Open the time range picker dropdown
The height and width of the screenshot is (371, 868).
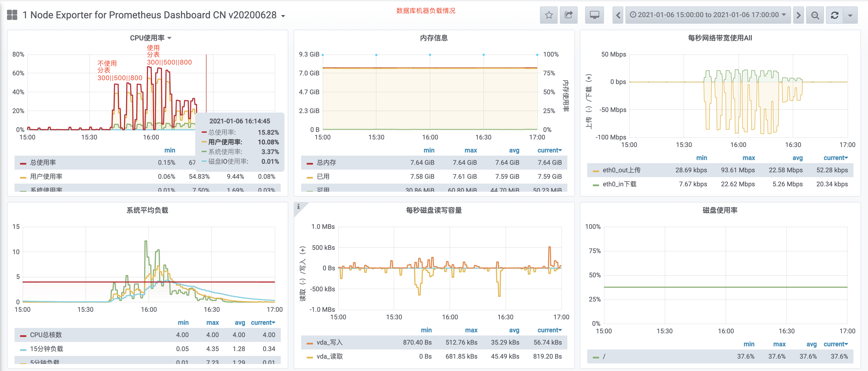tap(708, 15)
